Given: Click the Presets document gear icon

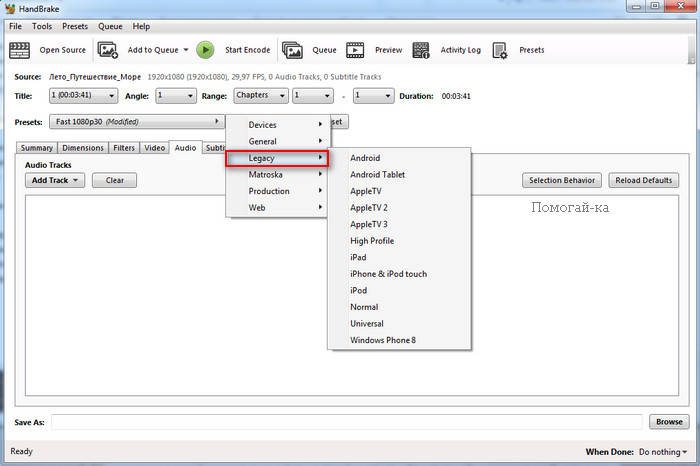Looking at the screenshot, I should 500,50.
